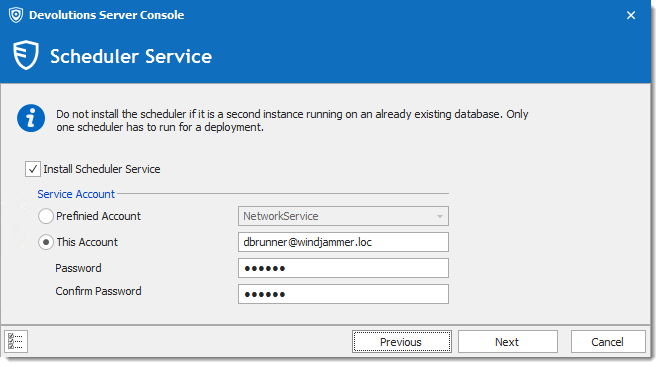Proceed with the Next button
Screen dimensions: 661x367
click(x=508, y=342)
